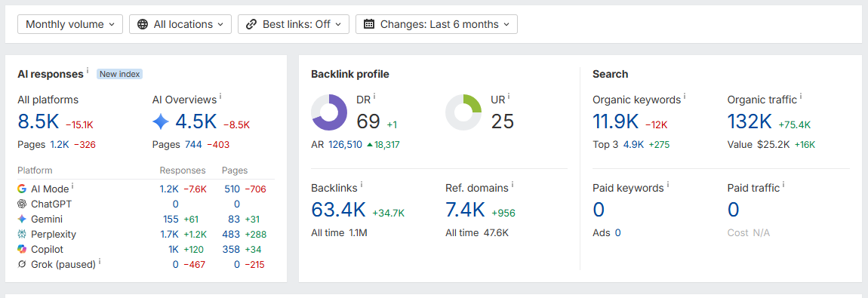Image resolution: width=868 pixels, height=298 pixels.
Task: Open the Organic keywords 11.9K value
Action: (x=616, y=121)
